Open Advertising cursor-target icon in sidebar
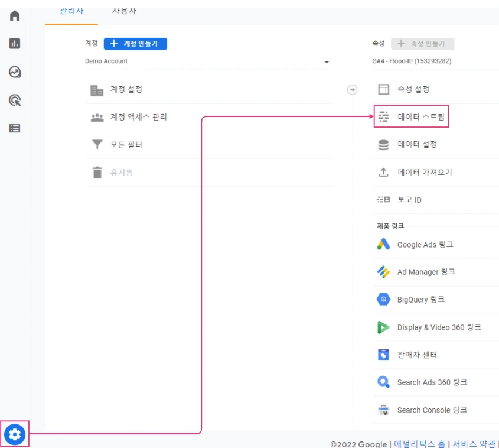The width and height of the screenshot is (499, 448). (15, 100)
